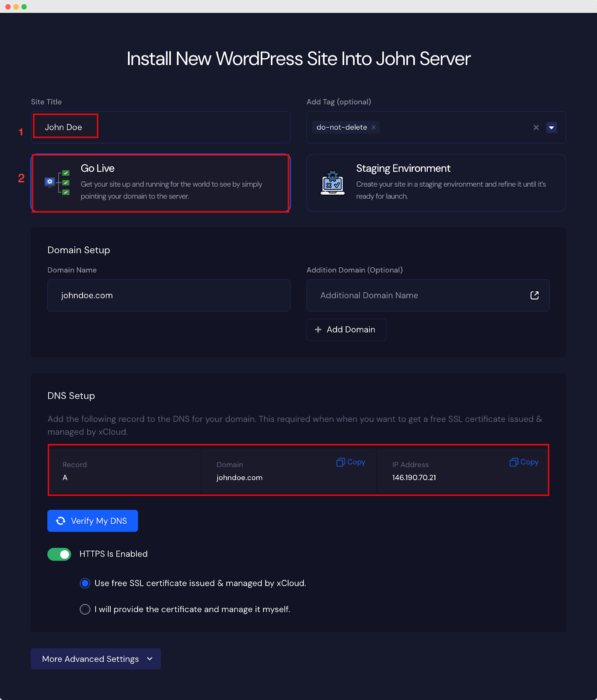Click the Domain Name field with johndoe.com
597x700 pixels.
point(168,295)
